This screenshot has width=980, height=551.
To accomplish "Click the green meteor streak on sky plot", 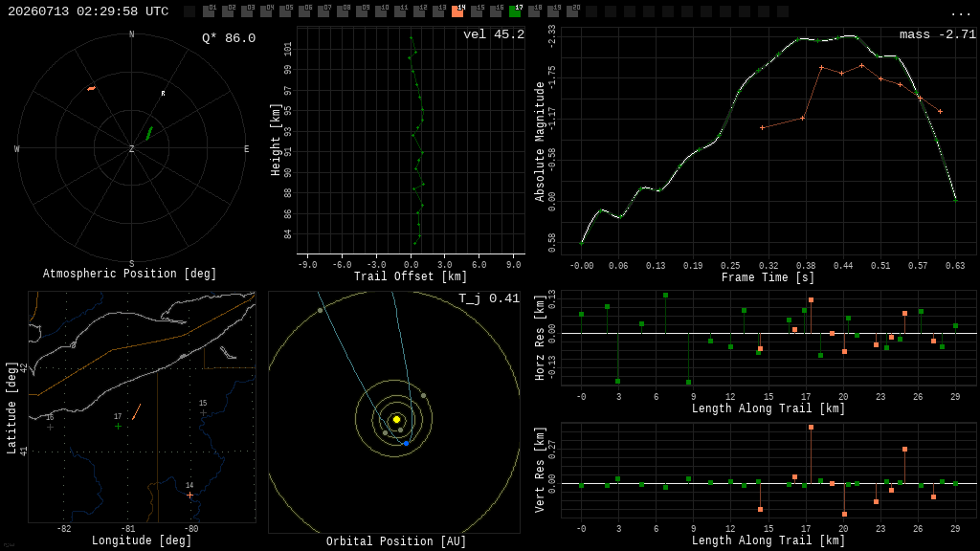I will tap(149, 133).
